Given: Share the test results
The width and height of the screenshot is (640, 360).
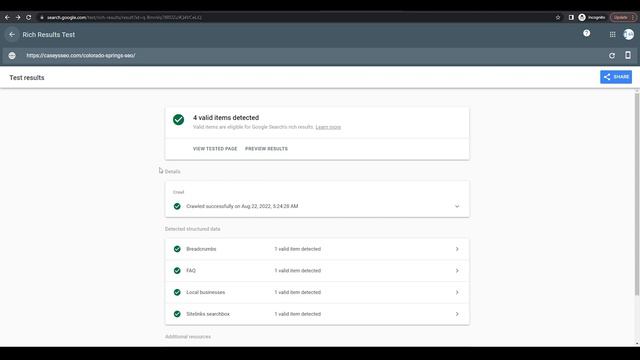Looking at the screenshot, I should [x=616, y=77].
